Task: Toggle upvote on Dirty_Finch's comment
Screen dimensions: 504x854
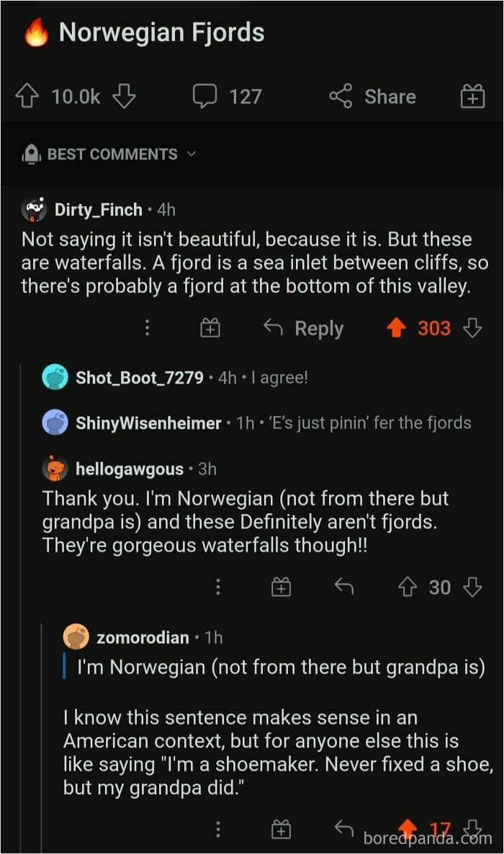Action: (396, 329)
